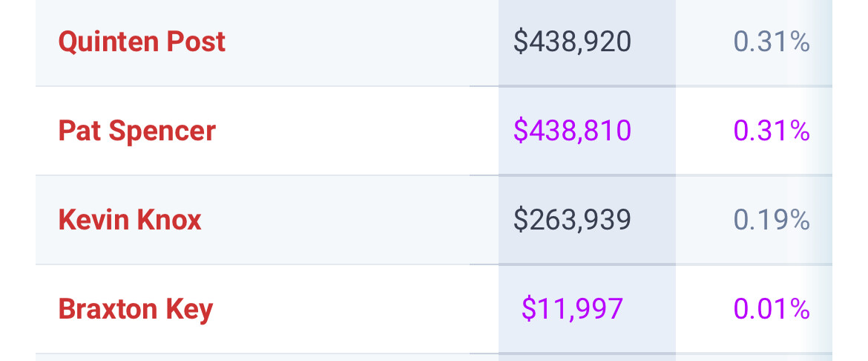Viewport: 868px width, 361px height.
Task: Click empty space in Quinten Post's row
Action: [356, 42]
